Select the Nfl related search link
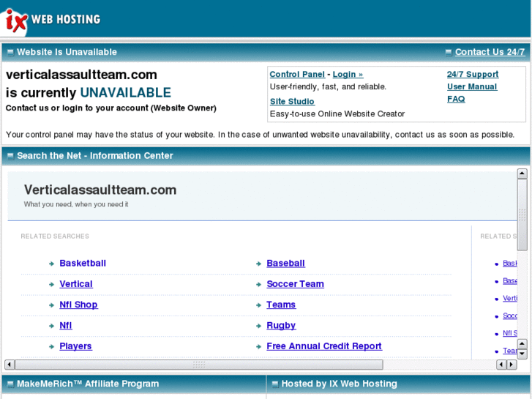 65,325
